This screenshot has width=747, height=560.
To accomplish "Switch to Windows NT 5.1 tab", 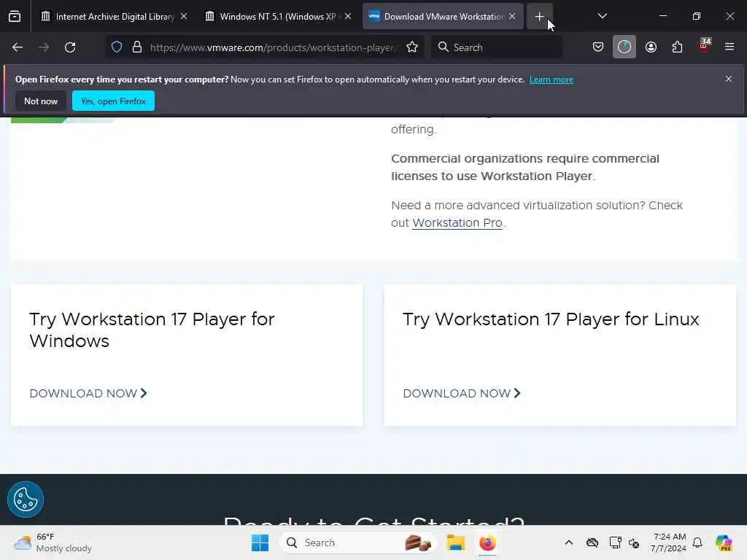I will coord(278,17).
